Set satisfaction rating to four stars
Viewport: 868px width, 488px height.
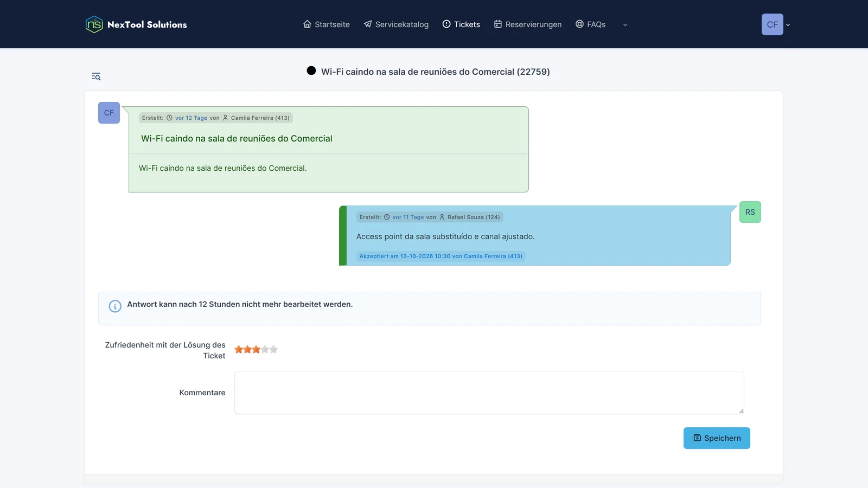click(x=265, y=349)
